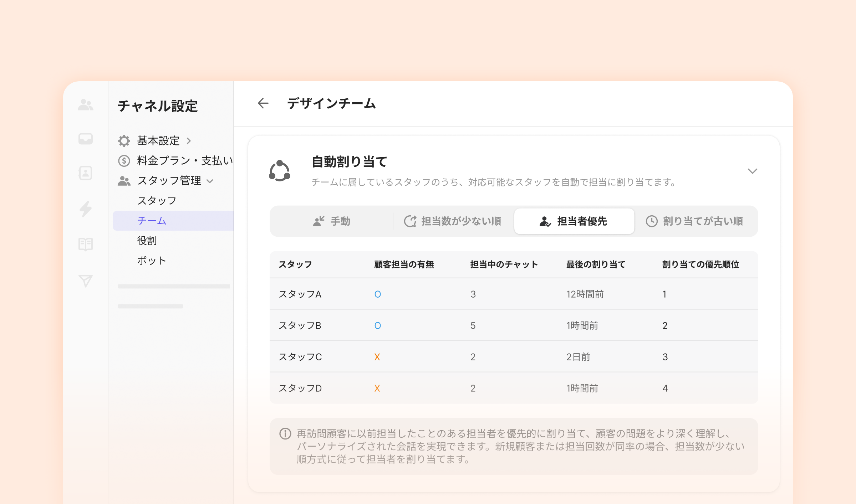Collapse the スタッフ管理 submenu
856x504 pixels.
coord(210,181)
